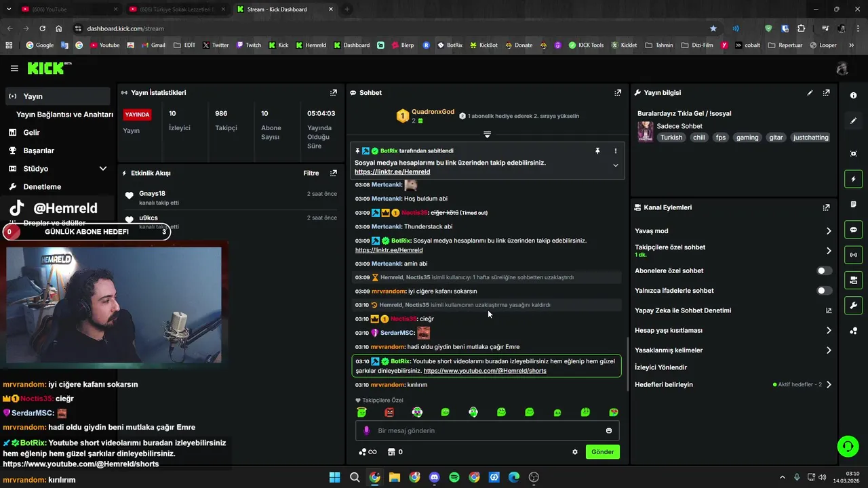Screen dimensions: 868x488
Task: Open Discord from the taskbar
Action: pos(435,477)
